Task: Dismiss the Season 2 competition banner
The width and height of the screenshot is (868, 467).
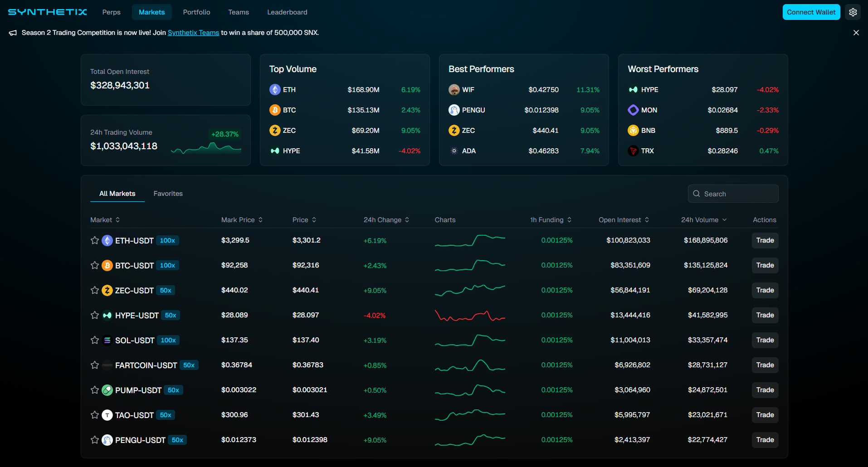Action: (856, 33)
